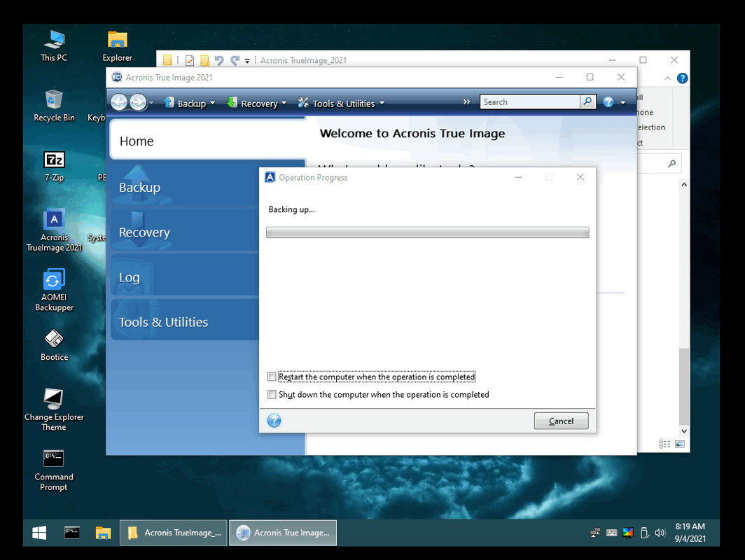Select Recovery in the Acronis sidebar
This screenshot has width=745, height=560.
point(184,232)
